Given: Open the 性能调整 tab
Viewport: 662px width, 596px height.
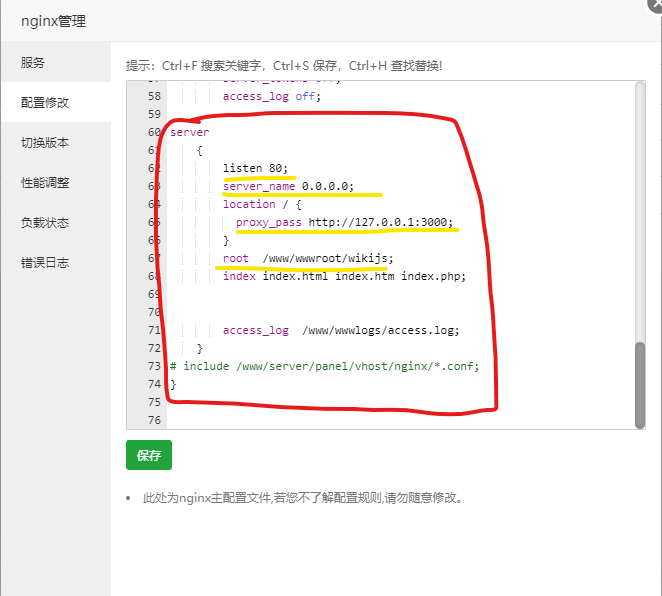Looking at the screenshot, I should [x=56, y=183].
